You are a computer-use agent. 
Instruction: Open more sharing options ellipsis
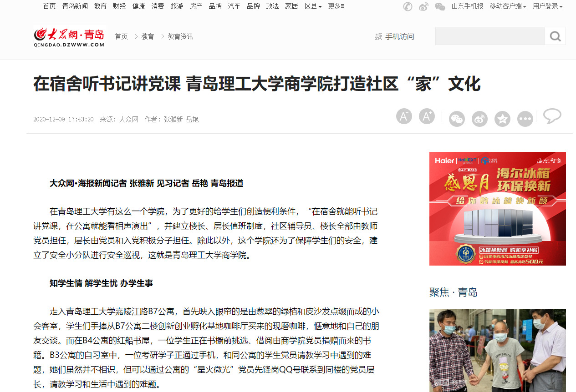[x=525, y=119]
